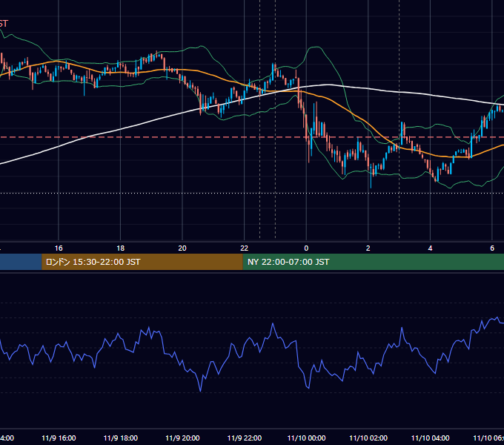The width and height of the screenshot is (504, 445).
Task: Select the 16 hour label on price chart axis
Action: coord(59,248)
